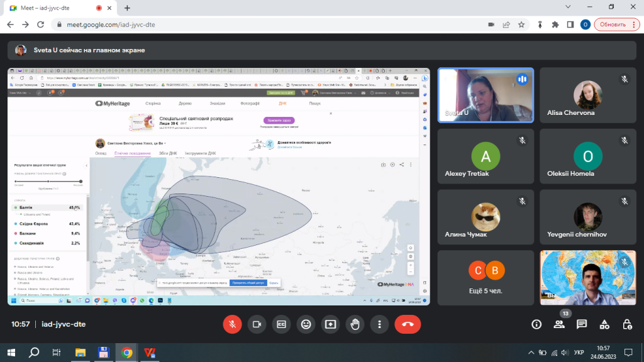Viewport: 644px width, 362px height.
Task: Select the Балкани ethnicity row
Action: [47, 234]
